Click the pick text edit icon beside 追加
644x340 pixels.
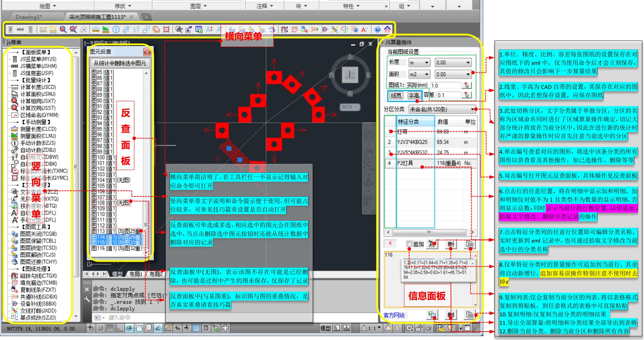point(432,244)
